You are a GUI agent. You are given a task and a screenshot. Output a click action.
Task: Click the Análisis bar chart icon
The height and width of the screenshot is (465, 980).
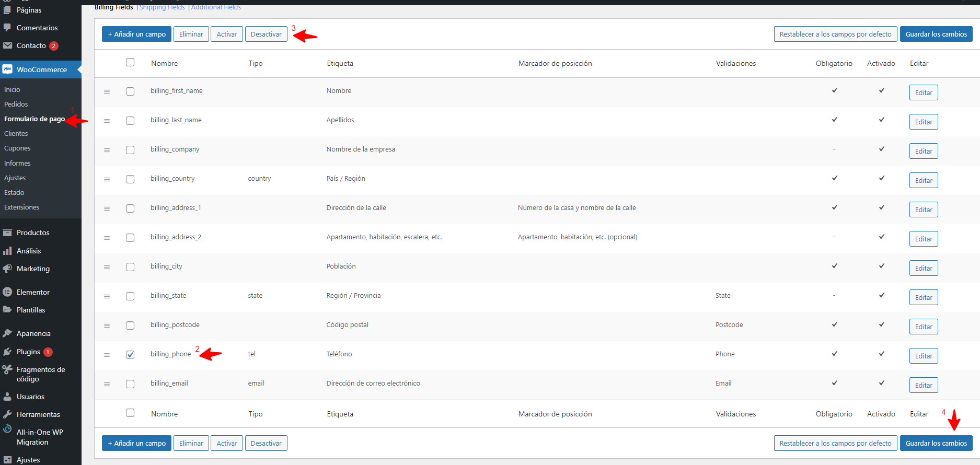[x=7, y=251]
